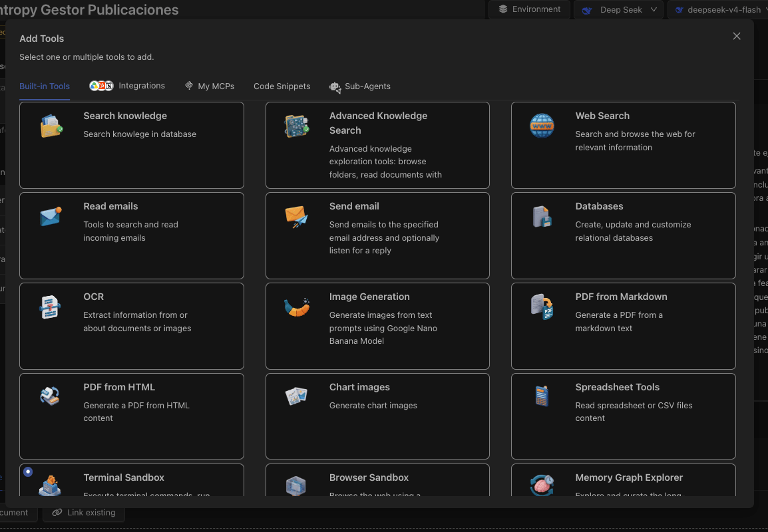Viewport: 768px width, 532px height.
Task: Switch to the Built-in Tools tab
Action: (x=45, y=86)
